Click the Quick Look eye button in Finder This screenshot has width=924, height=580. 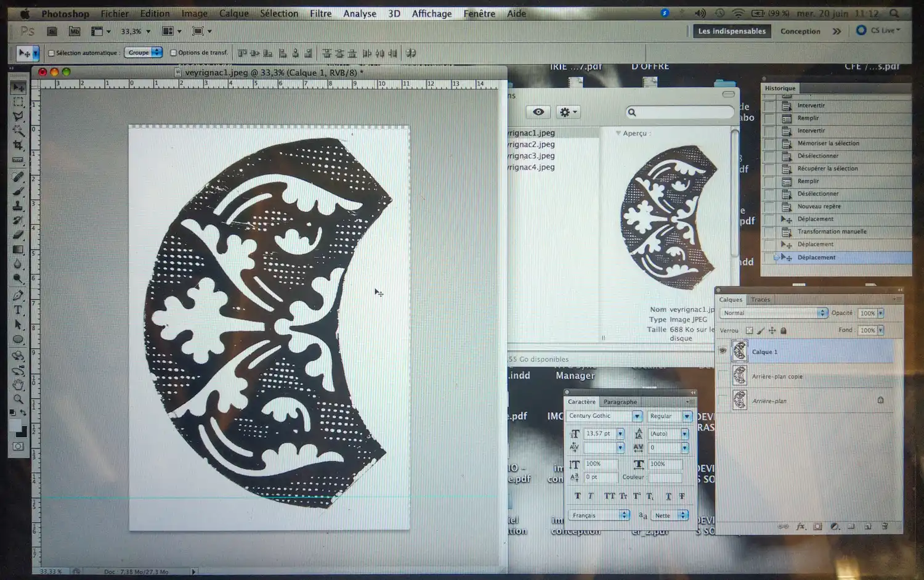[538, 112]
